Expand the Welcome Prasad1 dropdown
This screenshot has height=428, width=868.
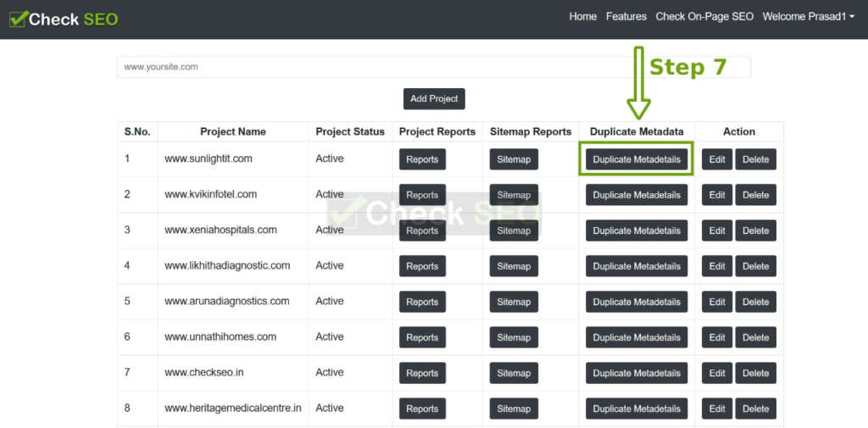[x=808, y=17]
